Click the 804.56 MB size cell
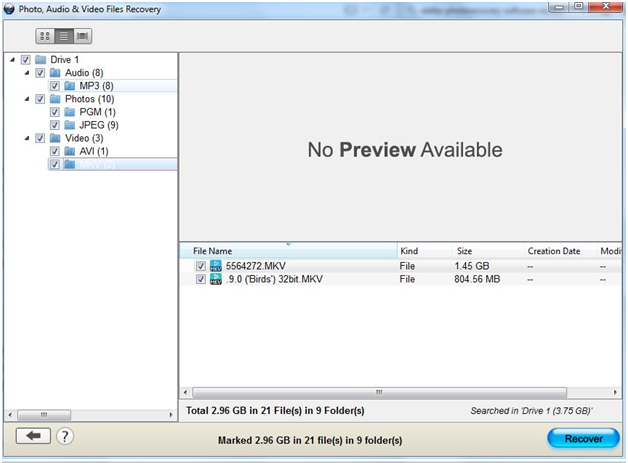This screenshot has height=463, width=628. pos(477,279)
